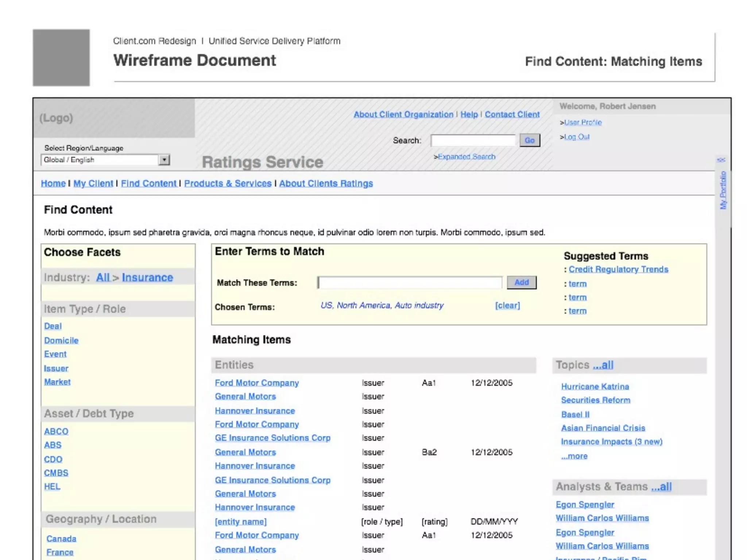This screenshot has height=560, width=747.
Task: Open the Expanded Search link
Action: [466, 157]
